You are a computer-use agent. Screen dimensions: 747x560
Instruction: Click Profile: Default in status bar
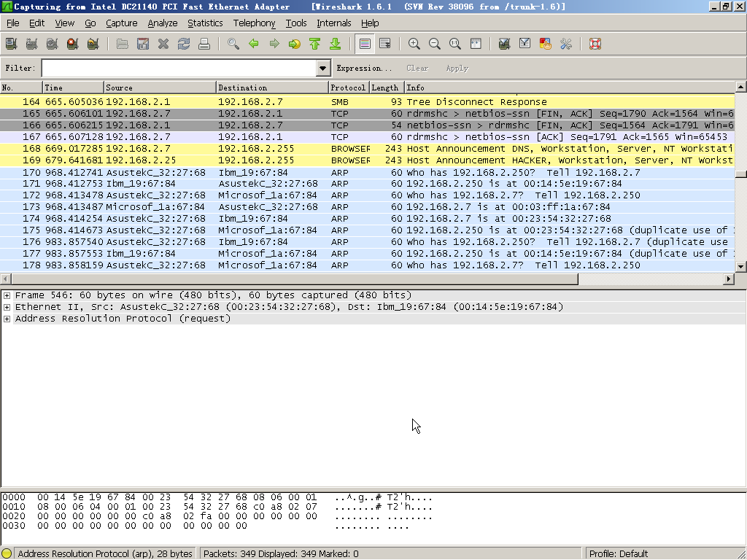click(618, 554)
